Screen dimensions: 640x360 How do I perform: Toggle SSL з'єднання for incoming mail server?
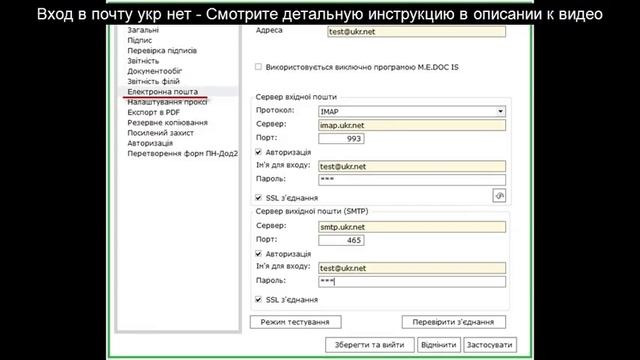pos(258,198)
